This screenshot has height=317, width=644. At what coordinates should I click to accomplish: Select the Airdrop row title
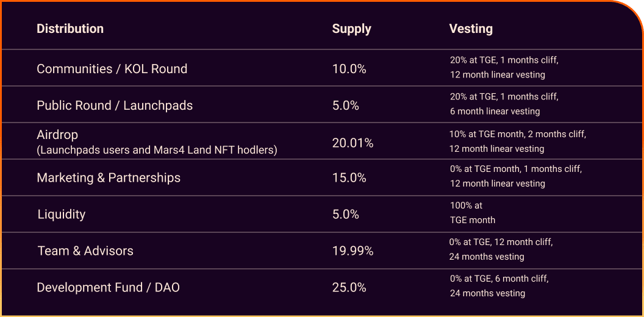pos(57,135)
